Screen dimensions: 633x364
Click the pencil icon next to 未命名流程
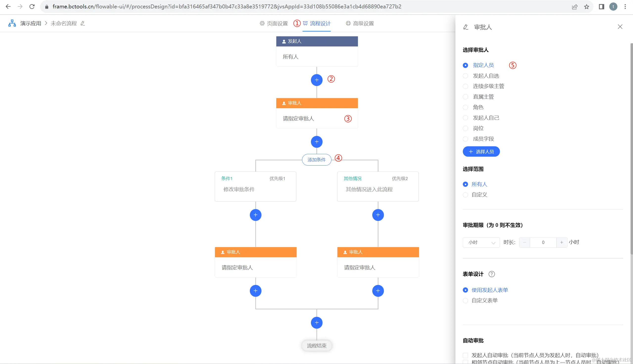tap(83, 23)
